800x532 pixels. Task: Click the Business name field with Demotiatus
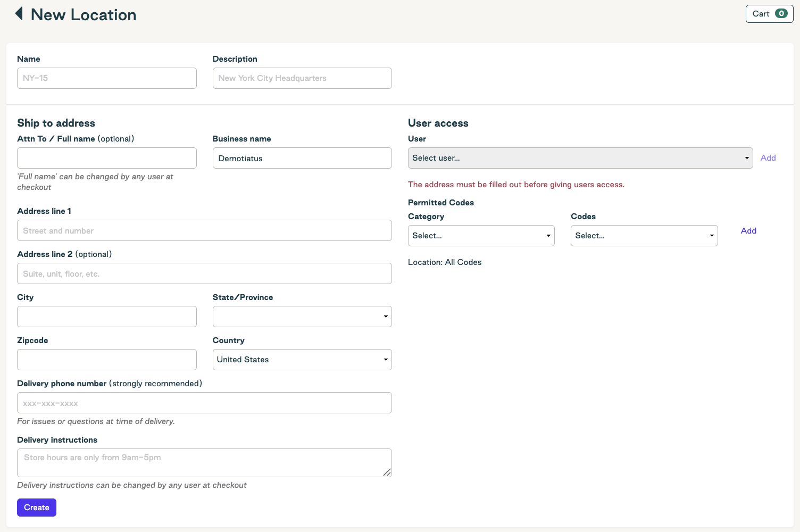[x=302, y=158]
